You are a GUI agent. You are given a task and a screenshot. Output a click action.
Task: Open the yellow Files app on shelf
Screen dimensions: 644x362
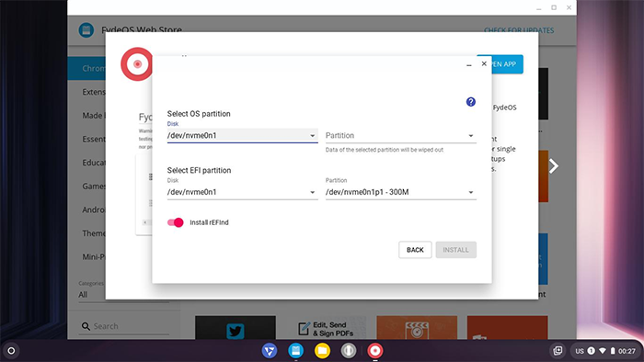point(322,351)
